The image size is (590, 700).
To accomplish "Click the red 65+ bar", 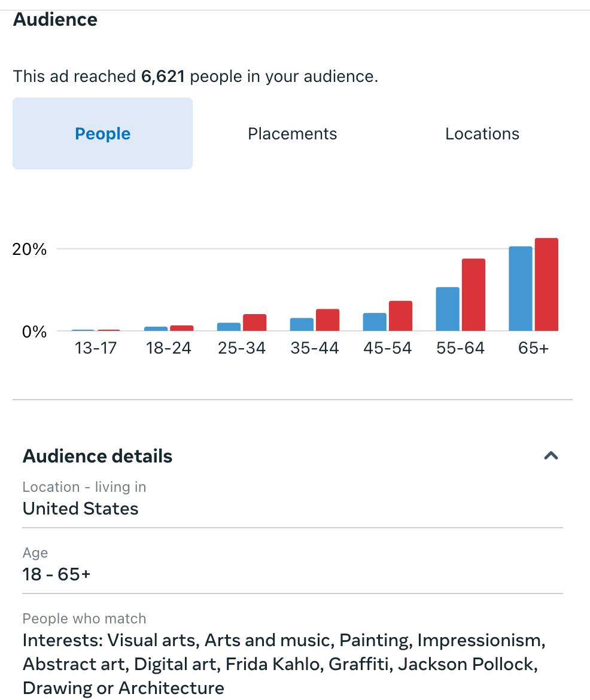I will [546, 285].
